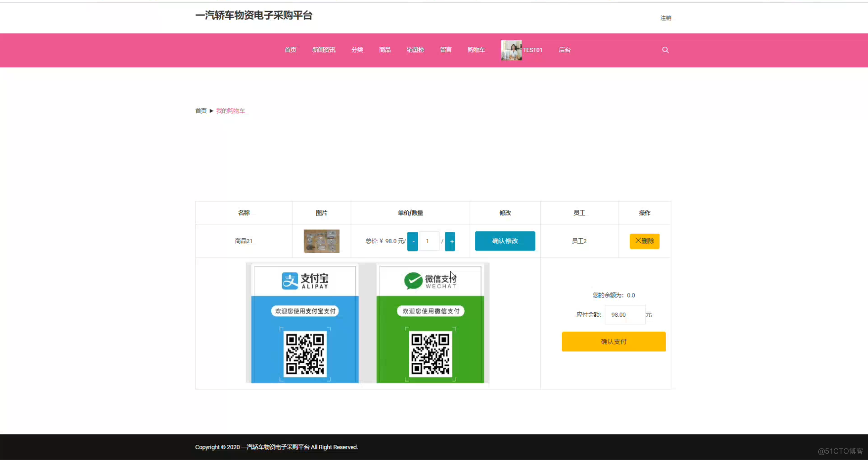Click the 确认修改 button

pos(505,241)
